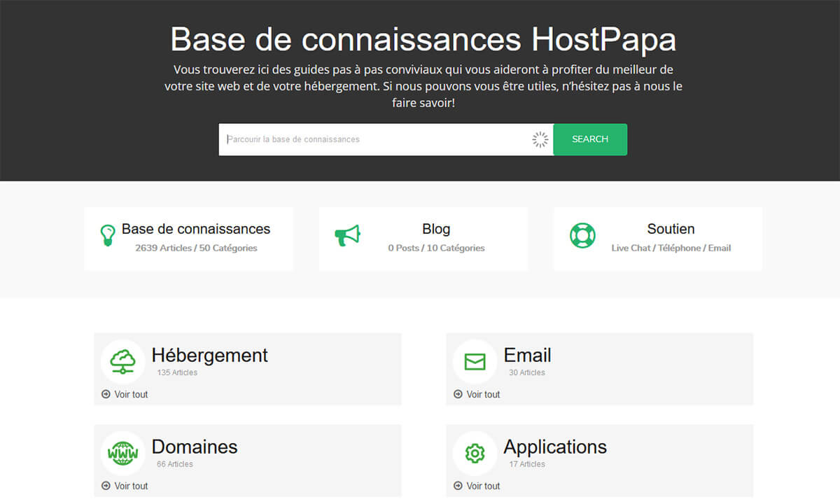Open the Soutien support card
840x504 pixels.
coord(657,238)
